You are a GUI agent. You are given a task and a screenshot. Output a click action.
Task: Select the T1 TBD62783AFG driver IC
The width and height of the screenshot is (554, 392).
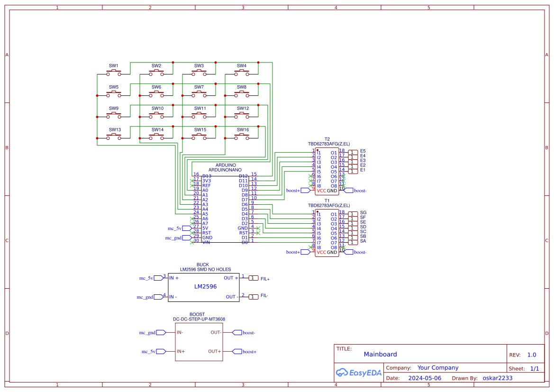pos(327,232)
